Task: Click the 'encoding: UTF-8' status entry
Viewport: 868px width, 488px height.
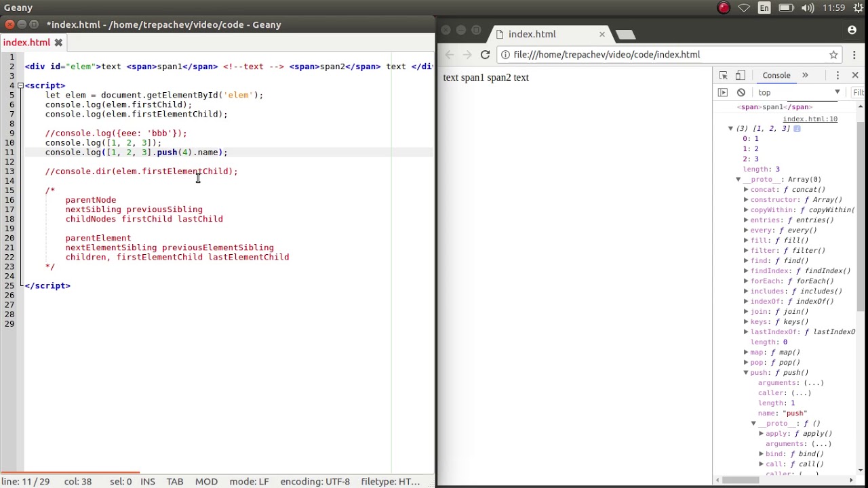Action: click(315, 482)
